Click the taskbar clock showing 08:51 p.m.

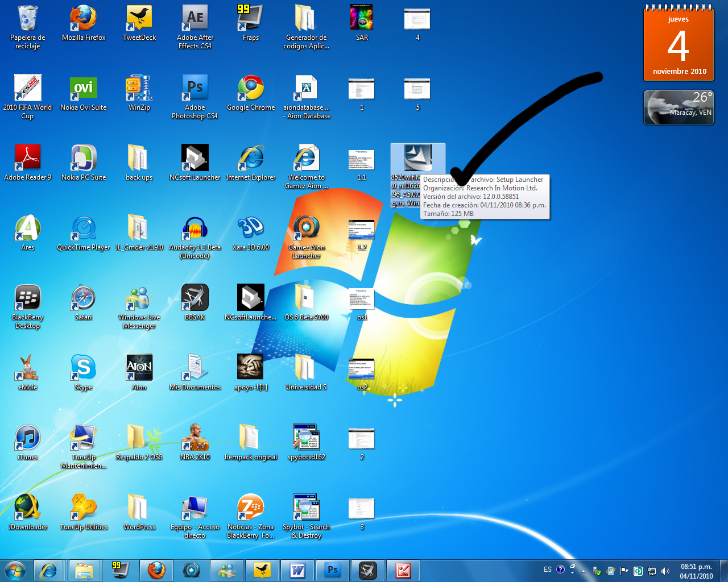(696, 571)
